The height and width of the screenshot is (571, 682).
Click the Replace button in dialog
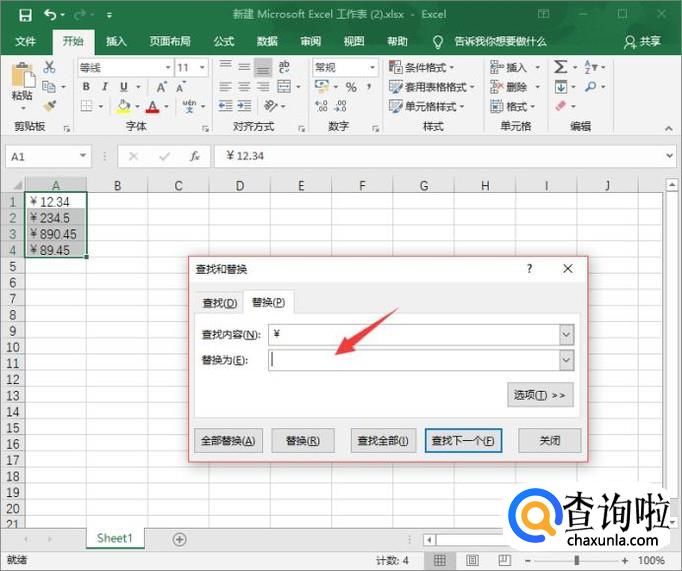point(303,441)
